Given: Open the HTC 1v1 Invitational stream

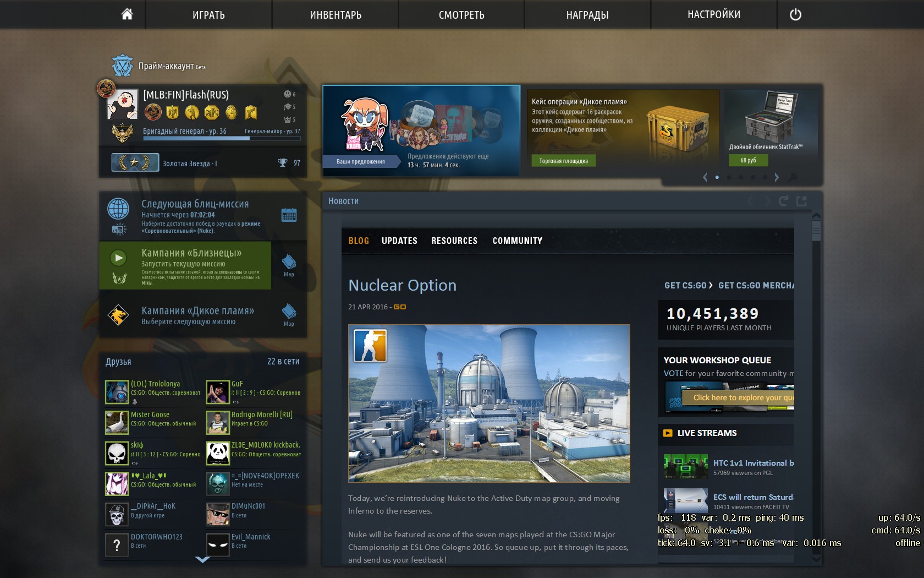Looking at the screenshot, I should pos(754,463).
